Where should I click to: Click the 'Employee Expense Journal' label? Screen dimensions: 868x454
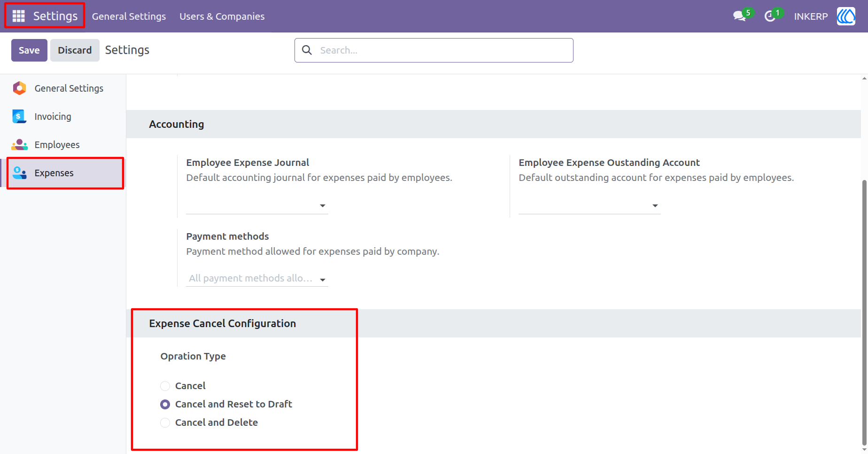pyautogui.click(x=248, y=163)
